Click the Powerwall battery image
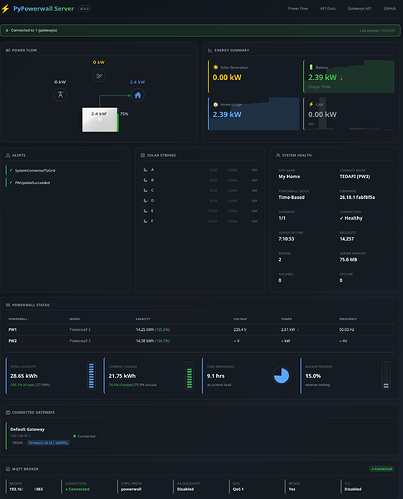Screen dimensions: 403x499 (x=100, y=119)
